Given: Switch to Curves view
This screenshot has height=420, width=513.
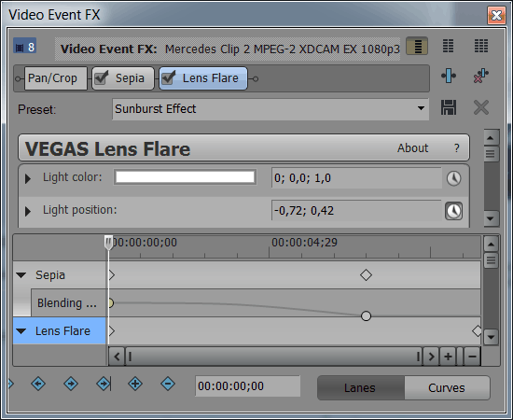Looking at the screenshot, I should pos(447,387).
